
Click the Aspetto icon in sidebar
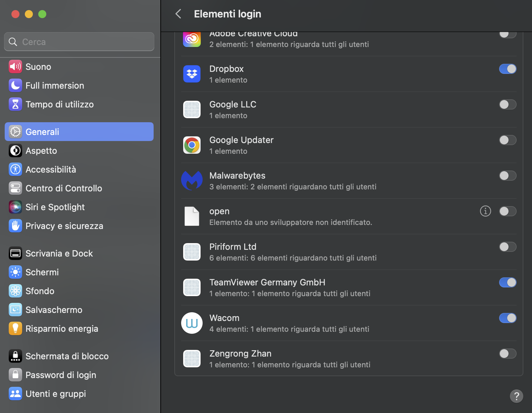[15, 150]
